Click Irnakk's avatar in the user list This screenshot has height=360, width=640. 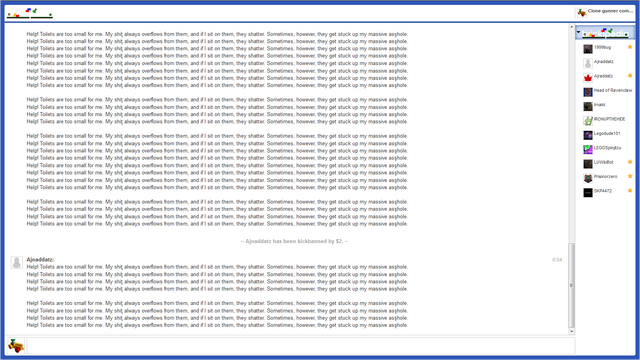[x=588, y=107]
